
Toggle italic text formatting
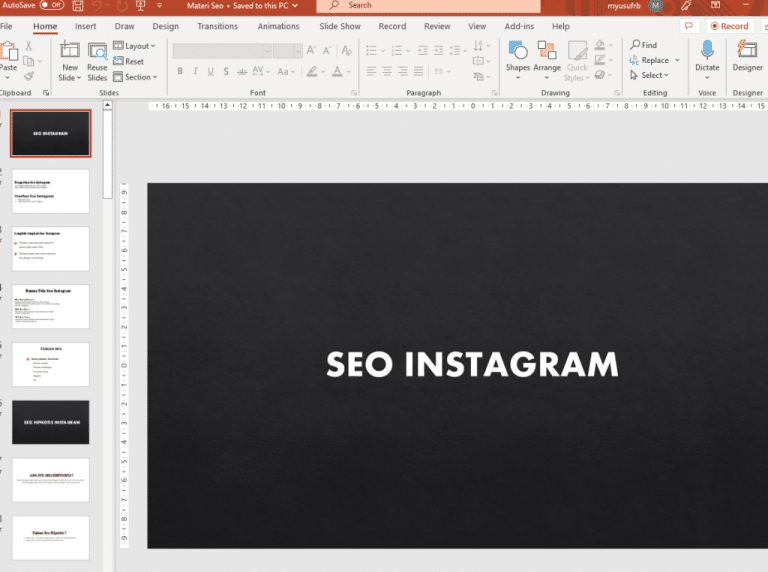coord(195,71)
